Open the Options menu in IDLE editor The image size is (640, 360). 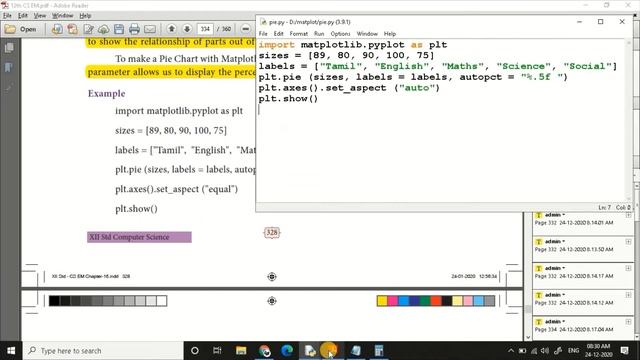click(x=340, y=33)
